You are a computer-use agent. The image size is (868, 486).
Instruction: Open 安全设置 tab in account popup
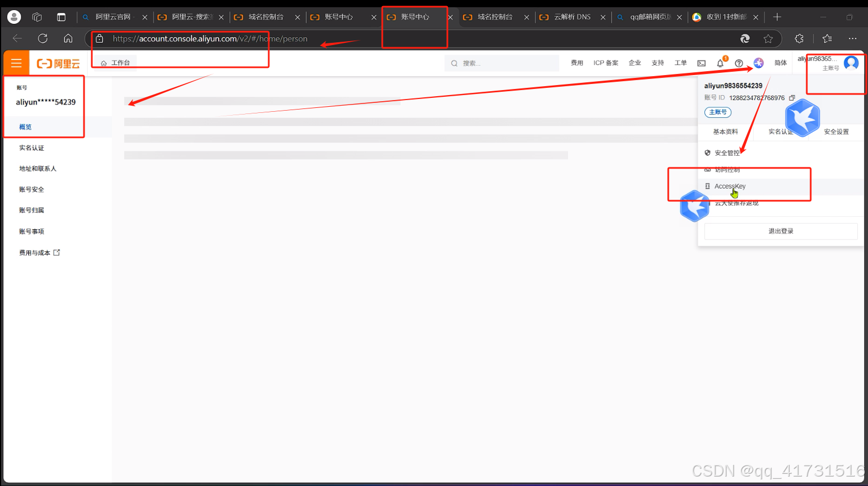coord(836,132)
